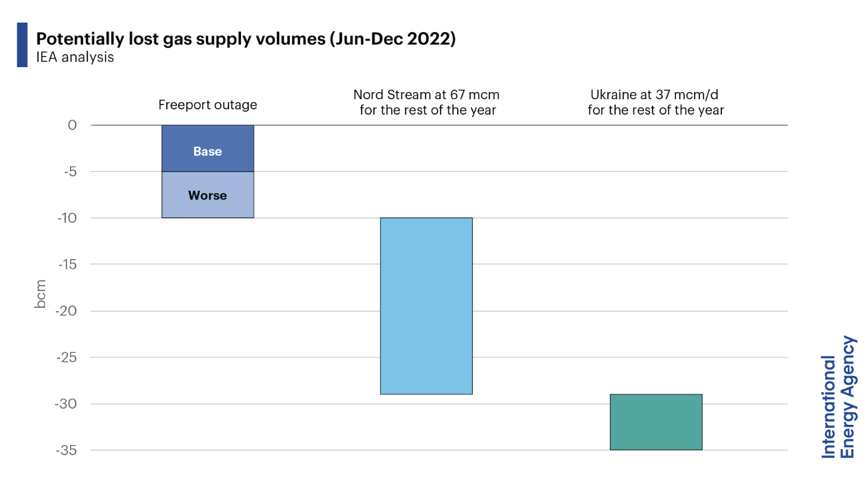Viewport: 868px width, 486px height.
Task: Click the -35 tick label on the y-axis
Action: pyautogui.click(x=66, y=450)
